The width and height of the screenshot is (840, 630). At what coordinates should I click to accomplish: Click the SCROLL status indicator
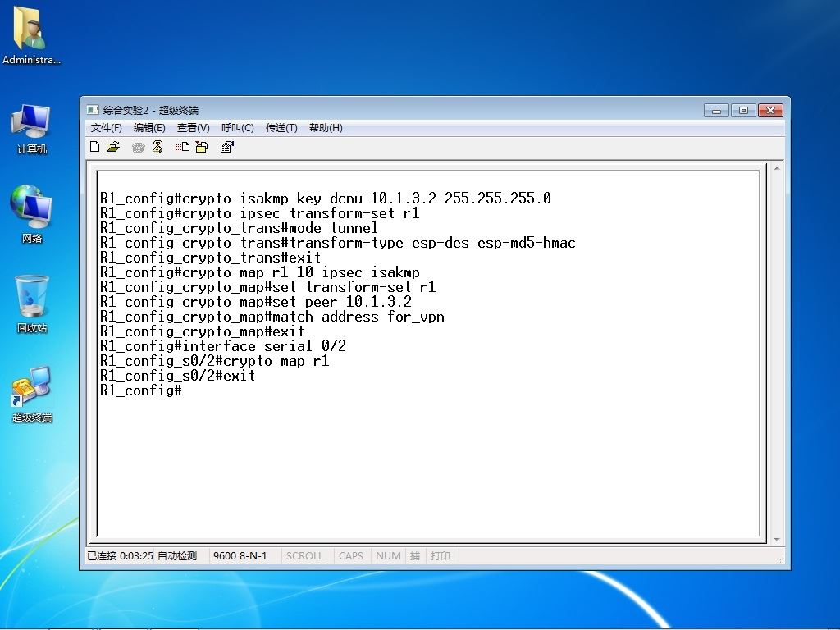(x=305, y=555)
